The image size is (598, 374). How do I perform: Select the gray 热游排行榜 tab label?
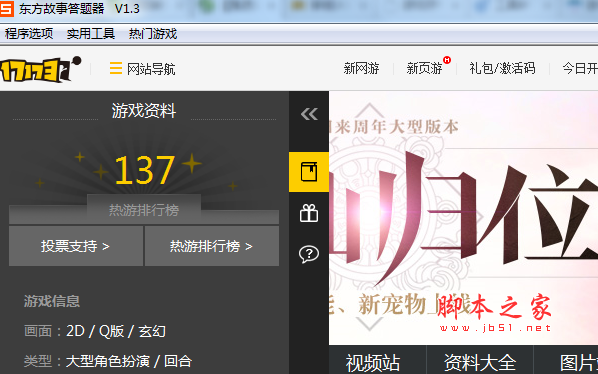(x=144, y=210)
